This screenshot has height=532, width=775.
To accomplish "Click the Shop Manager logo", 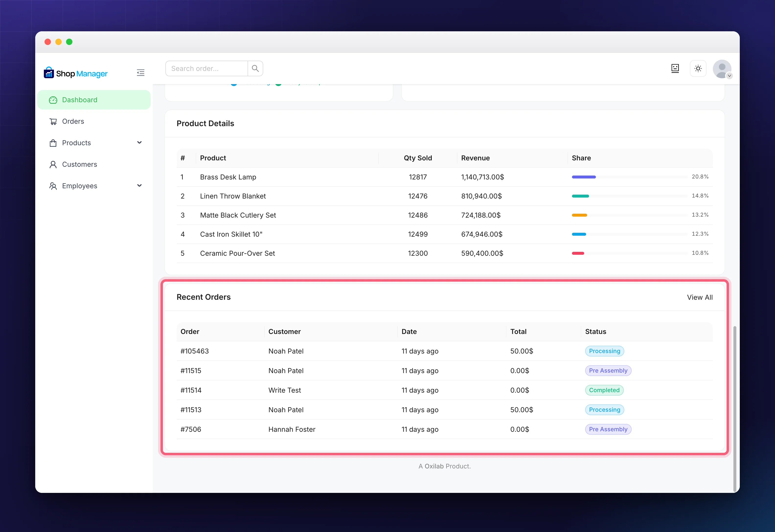I will pyautogui.click(x=76, y=73).
